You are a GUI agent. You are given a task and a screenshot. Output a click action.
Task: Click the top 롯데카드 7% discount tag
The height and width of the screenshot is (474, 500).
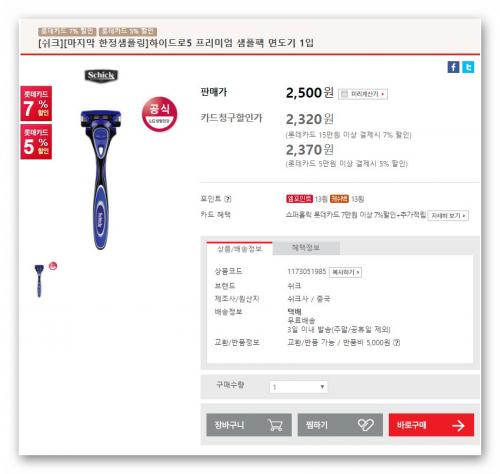[x=67, y=31]
